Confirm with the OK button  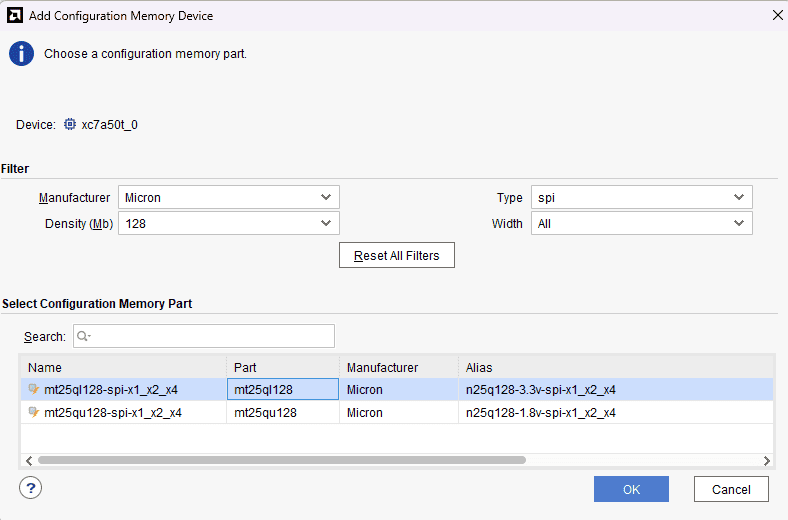pyautogui.click(x=631, y=489)
